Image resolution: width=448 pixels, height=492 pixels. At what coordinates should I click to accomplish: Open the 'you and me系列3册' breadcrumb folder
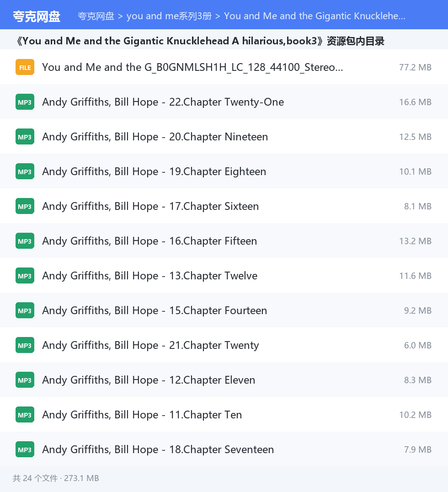[x=169, y=16]
